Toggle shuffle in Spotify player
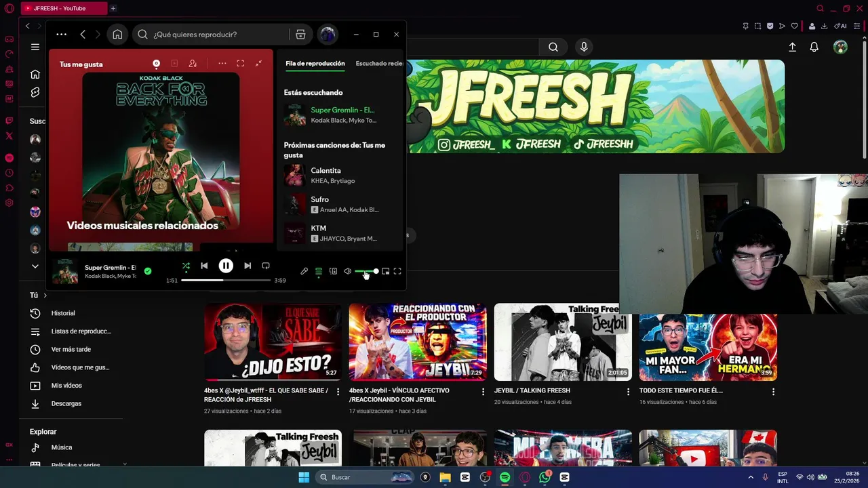 pyautogui.click(x=186, y=266)
